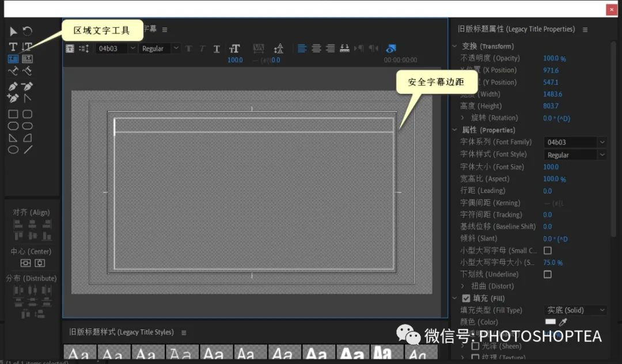Open the title panel hamburger menu
Screen dimensions: 622x364
pos(165,30)
